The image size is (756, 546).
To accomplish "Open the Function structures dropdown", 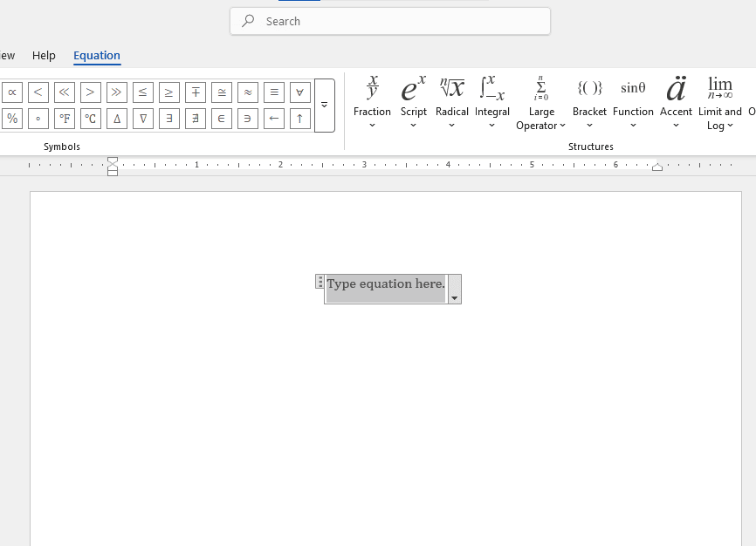I will pos(633,102).
